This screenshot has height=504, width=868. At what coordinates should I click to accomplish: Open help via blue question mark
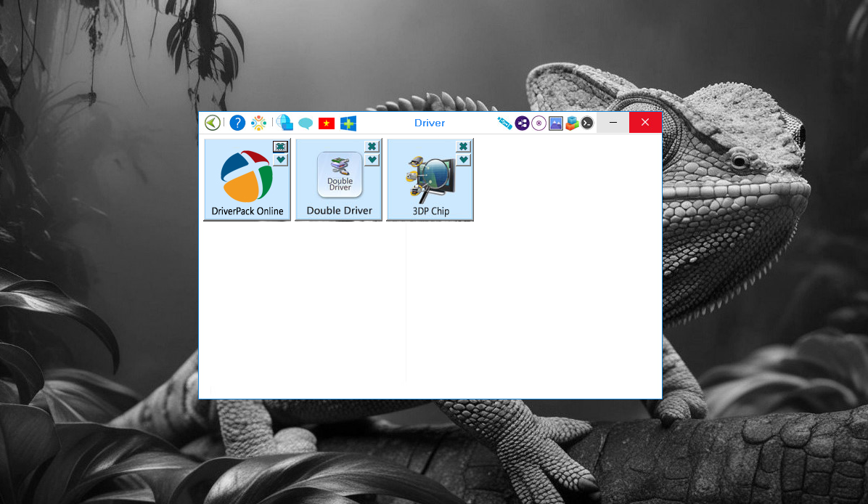pyautogui.click(x=237, y=123)
